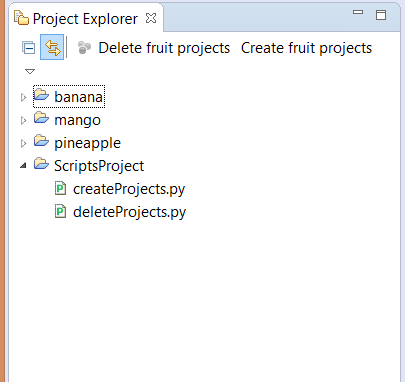This screenshot has width=405, height=382.
Task: Click the banana folder icon
Action: tap(41, 94)
